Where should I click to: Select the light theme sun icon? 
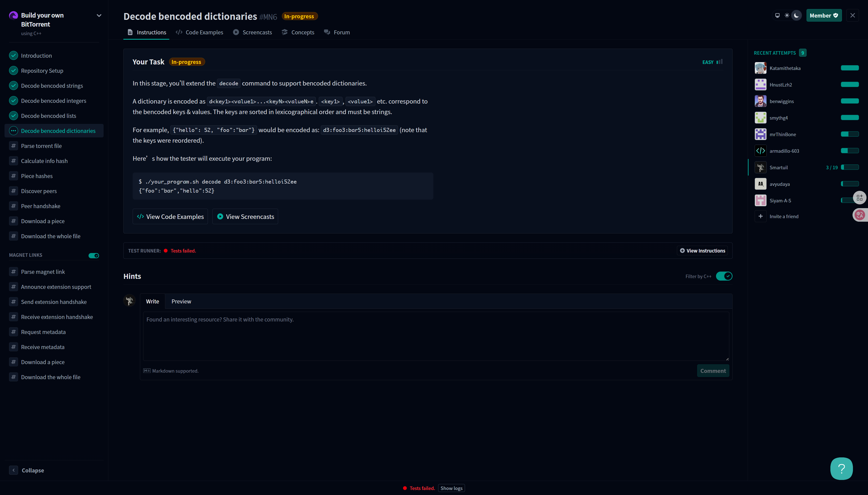click(787, 15)
